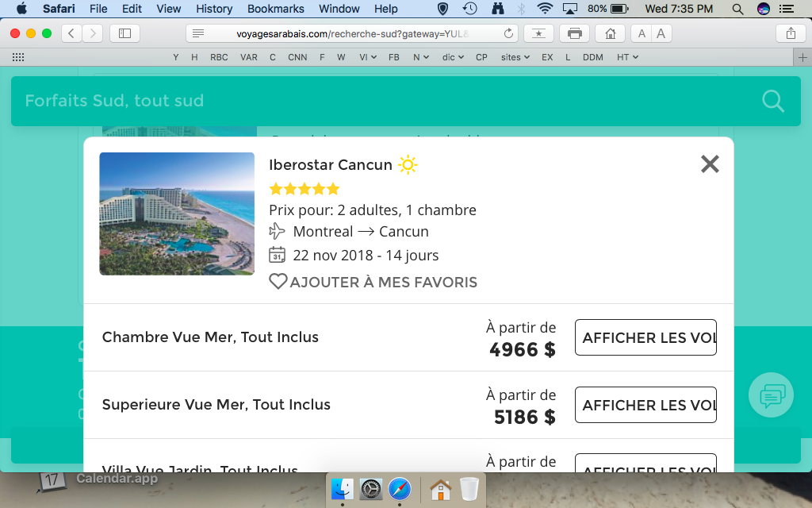This screenshot has width=812, height=508.
Task: Go back to previous page
Action: click(71, 33)
